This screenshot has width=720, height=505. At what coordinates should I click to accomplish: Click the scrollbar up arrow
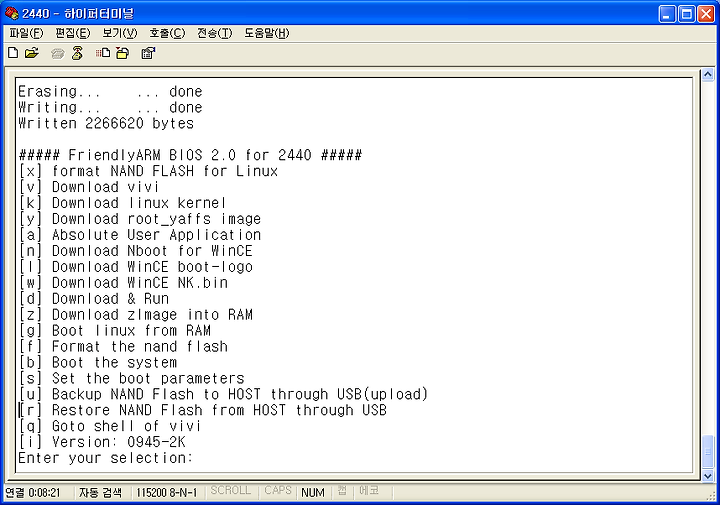[708, 75]
